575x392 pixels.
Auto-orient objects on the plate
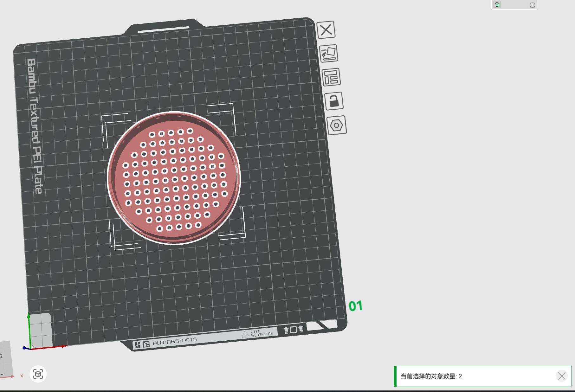328,54
